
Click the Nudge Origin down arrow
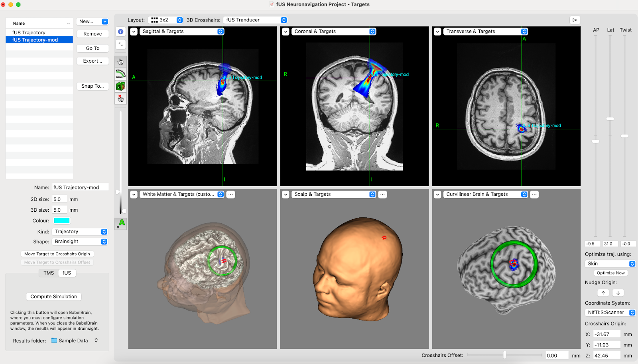(618, 293)
